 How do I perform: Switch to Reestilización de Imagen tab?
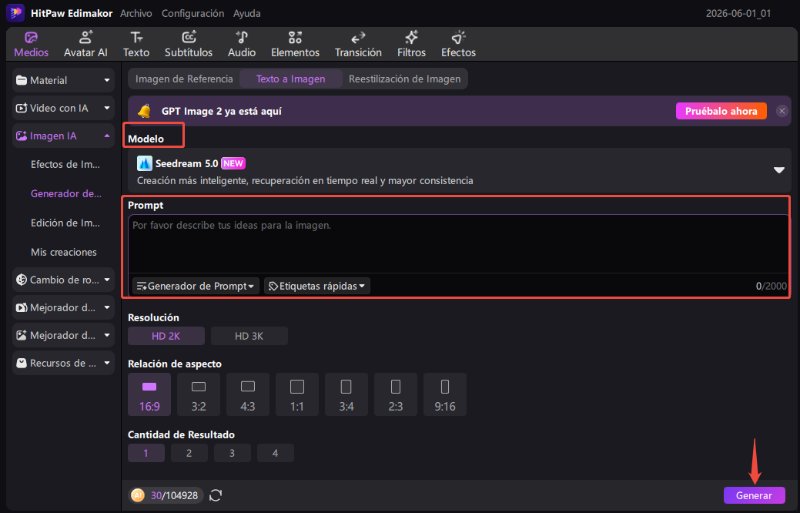point(405,79)
